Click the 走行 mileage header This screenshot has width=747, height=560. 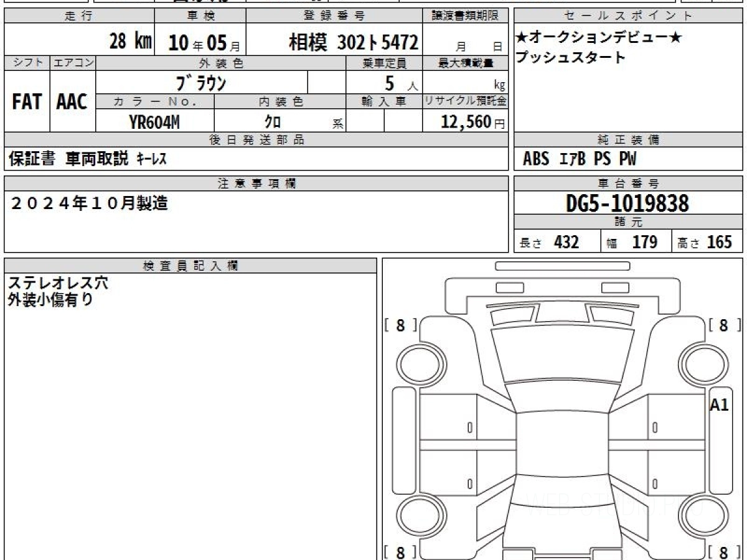point(79,16)
